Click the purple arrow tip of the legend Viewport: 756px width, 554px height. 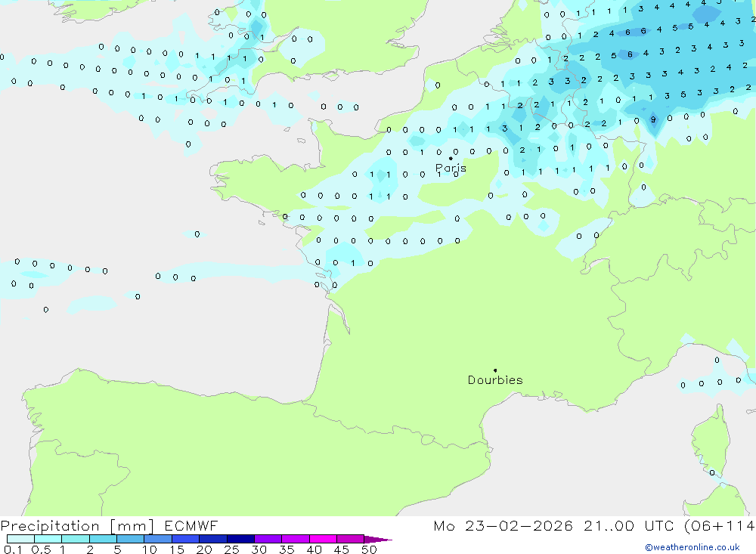pyautogui.click(x=378, y=540)
